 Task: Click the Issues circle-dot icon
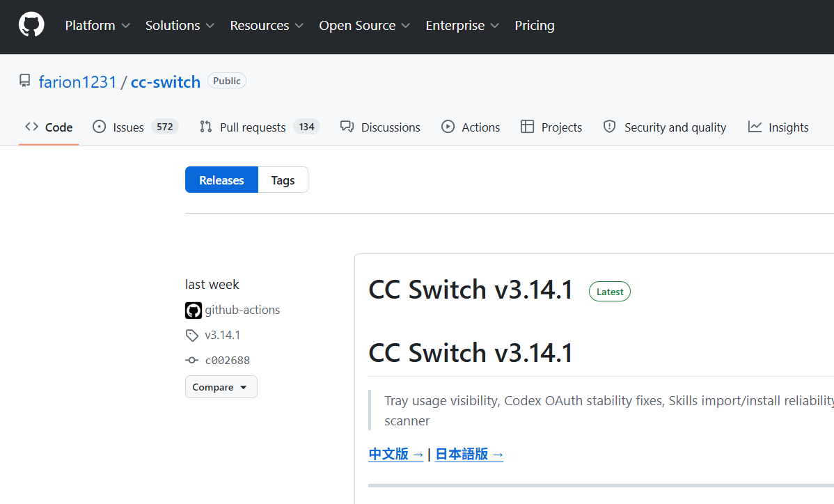tap(99, 127)
